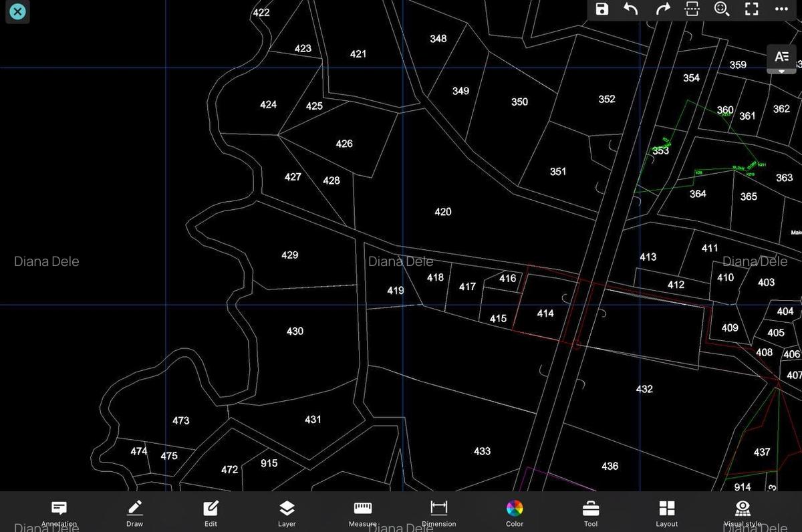This screenshot has width=802, height=532.
Task: Select parcel label 474
Action: [139, 452]
